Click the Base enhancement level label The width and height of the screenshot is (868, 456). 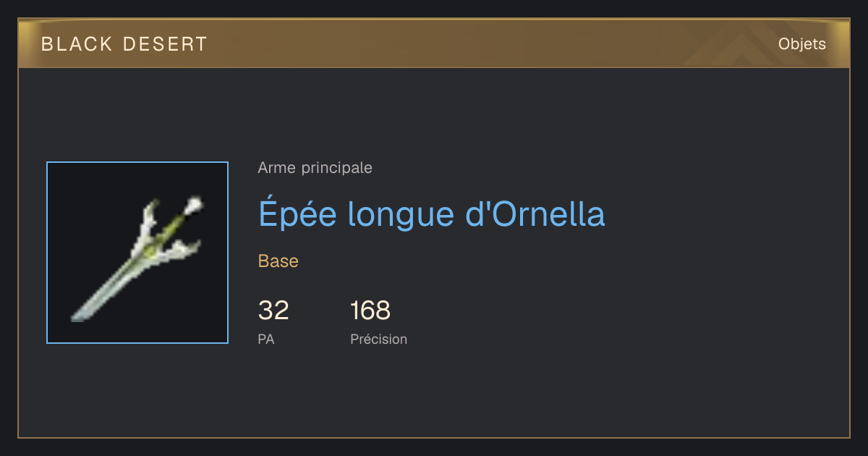tap(278, 261)
